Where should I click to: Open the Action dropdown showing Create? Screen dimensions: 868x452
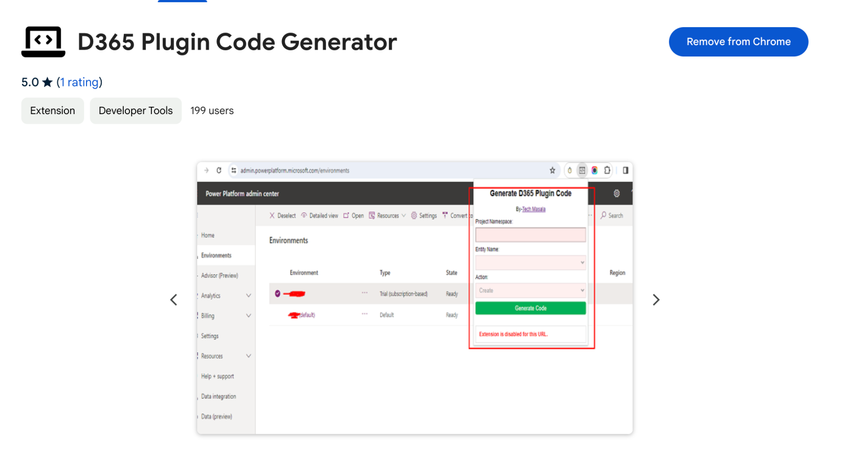click(x=530, y=290)
